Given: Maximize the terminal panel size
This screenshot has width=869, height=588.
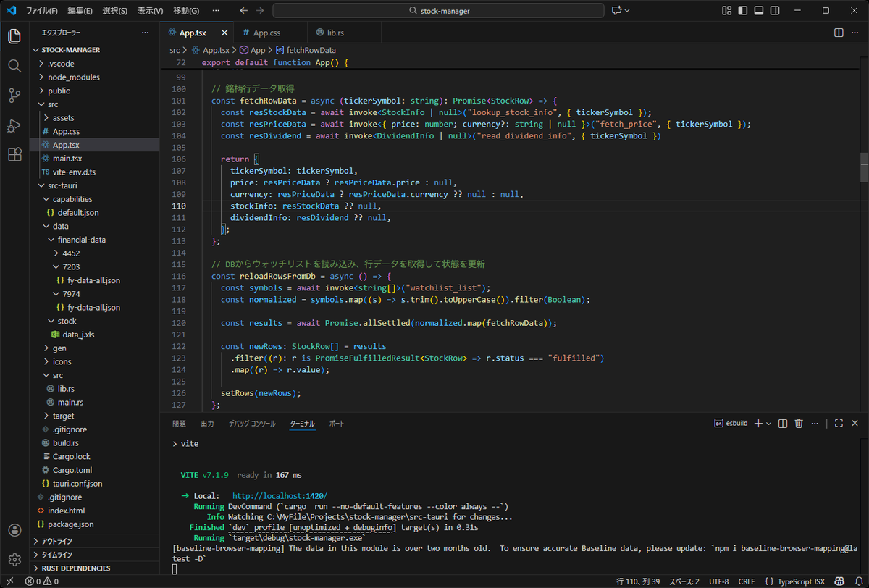Looking at the screenshot, I should (839, 424).
